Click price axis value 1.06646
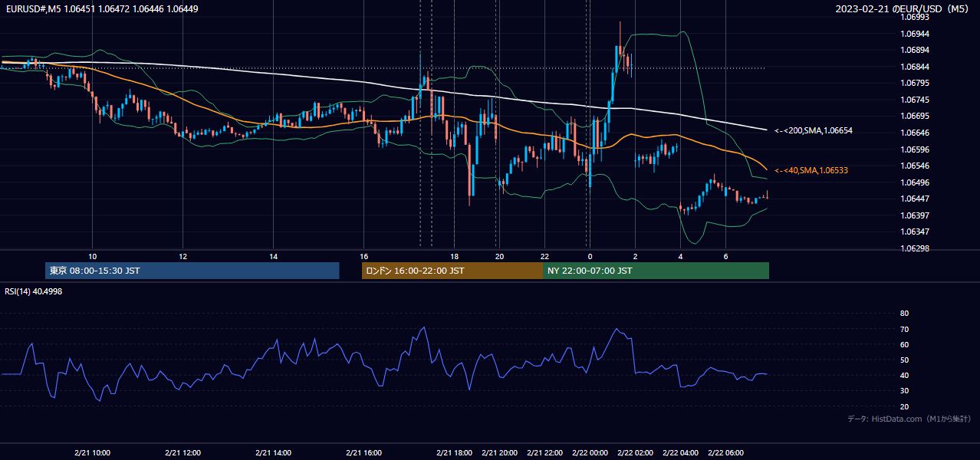The image size is (980, 460). click(x=915, y=133)
